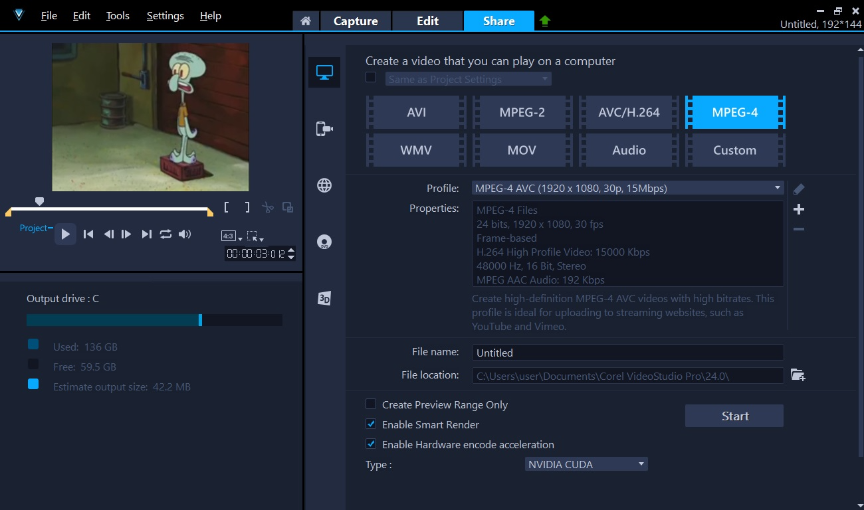This screenshot has height=510, width=864.
Task: Click the File name input field
Action: tap(628, 352)
